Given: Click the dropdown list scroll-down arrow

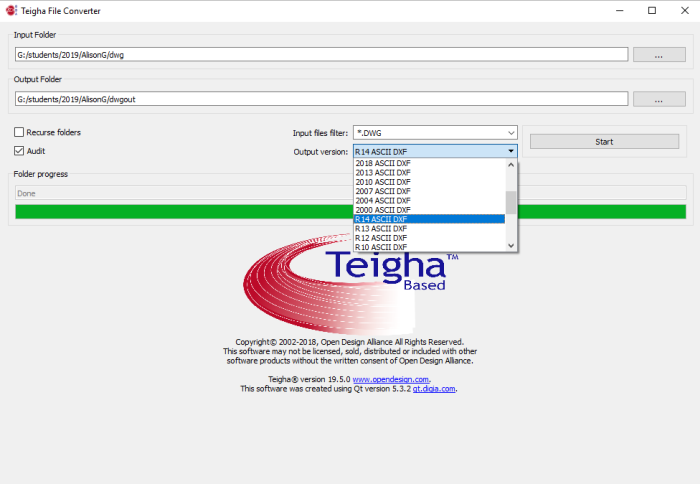Looking at the screenshot, I should 511,246.
